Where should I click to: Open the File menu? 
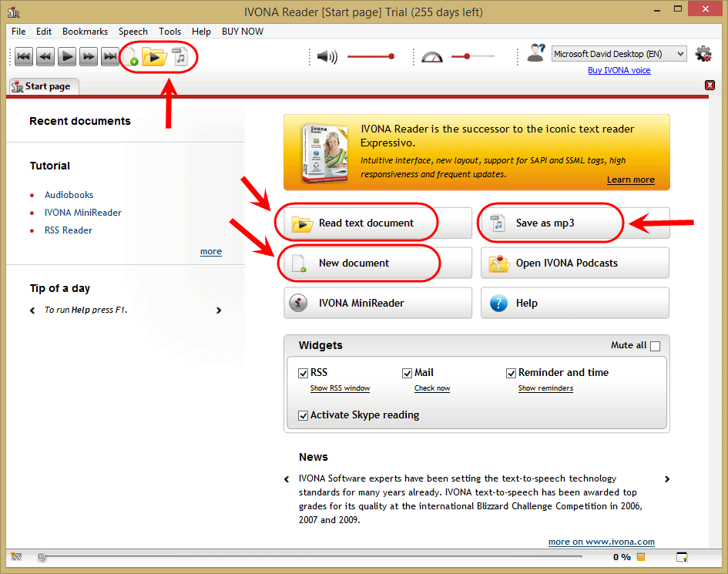[18, 31]
